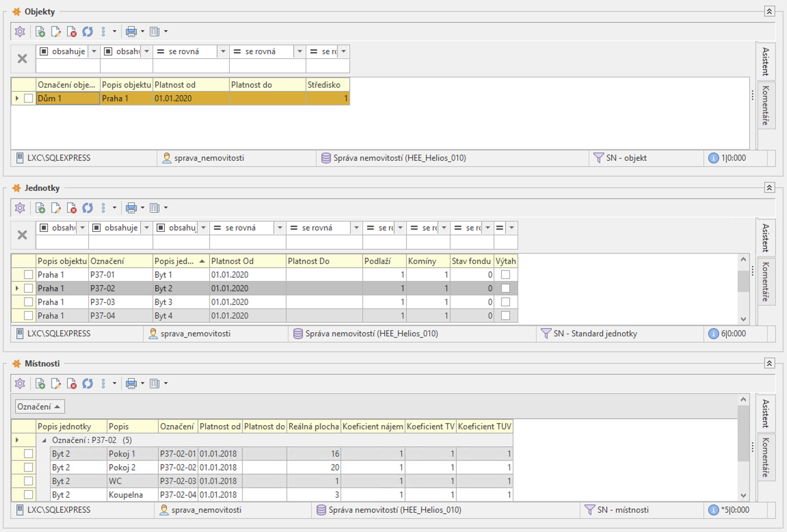The image size is (787, 532).
Task: Refresh the Objekty list with the refresh icon
Action: point(88,31)
